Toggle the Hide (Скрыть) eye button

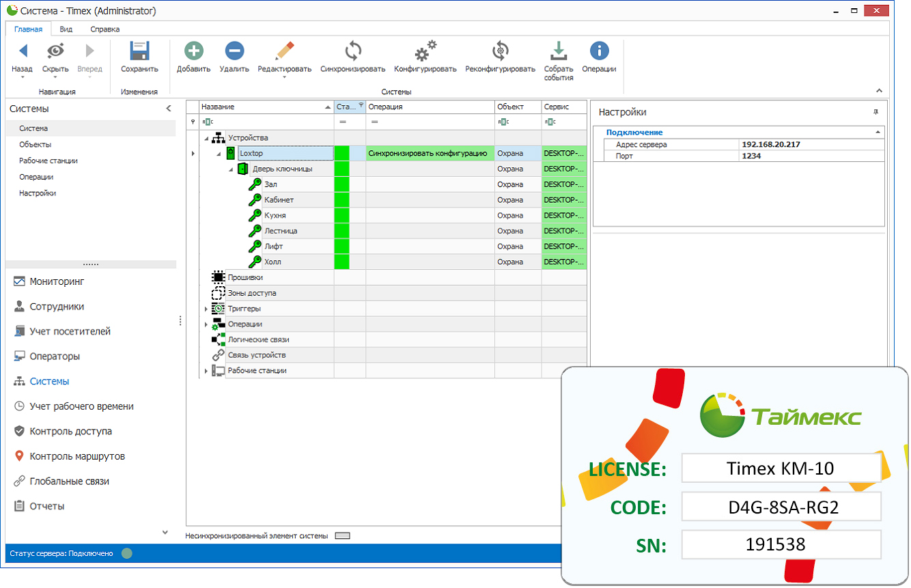pos(55,51)
